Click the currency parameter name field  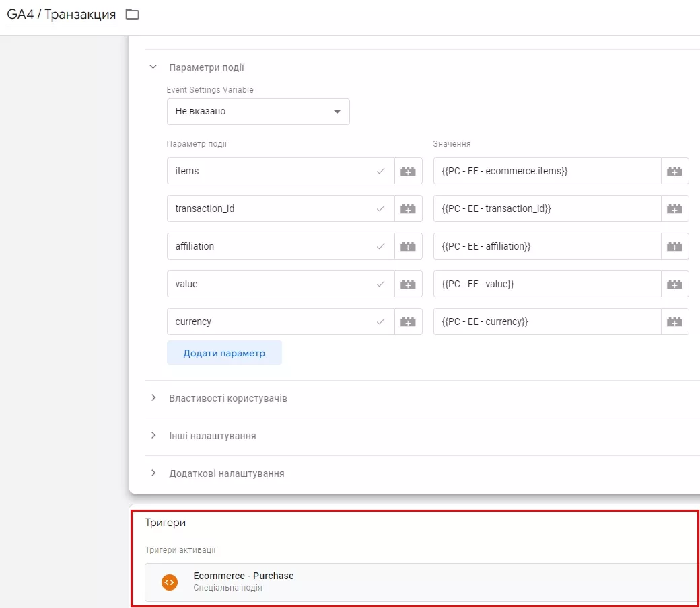click(x=281, y=321)
